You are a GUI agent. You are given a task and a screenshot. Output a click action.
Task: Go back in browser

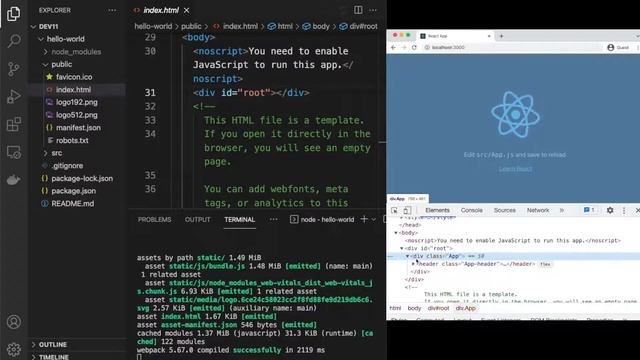[393, 47]
